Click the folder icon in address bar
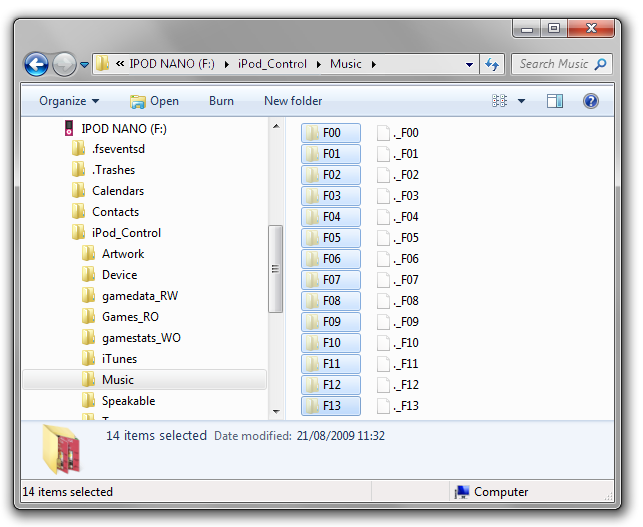The width and height of the screenshot is (643, 527). [x=103, y=64]
